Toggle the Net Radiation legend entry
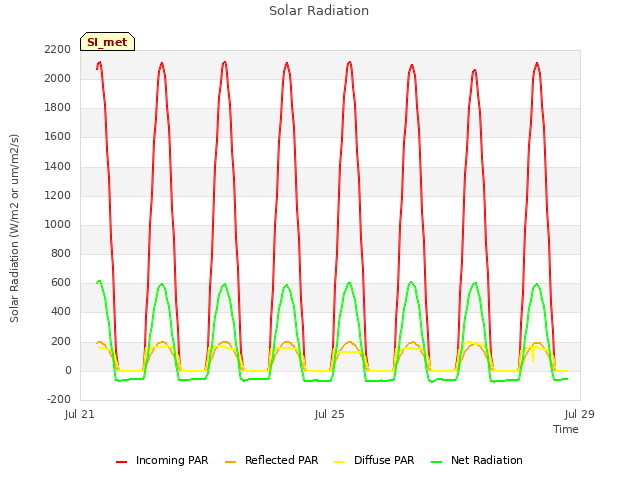Image resolution: width=640 pixels, height=480 pixels. click(x=477, y=460)
